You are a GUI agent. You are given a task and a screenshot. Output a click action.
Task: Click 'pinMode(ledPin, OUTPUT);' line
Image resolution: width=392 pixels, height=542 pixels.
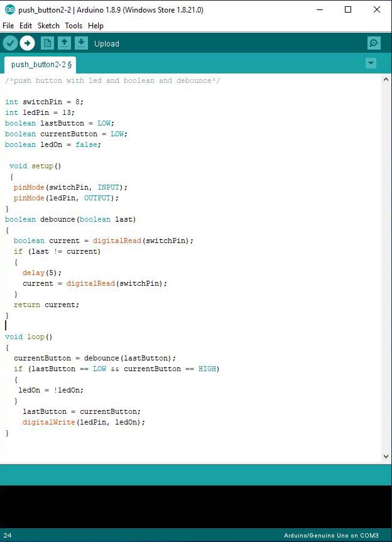tap(66, 198)
